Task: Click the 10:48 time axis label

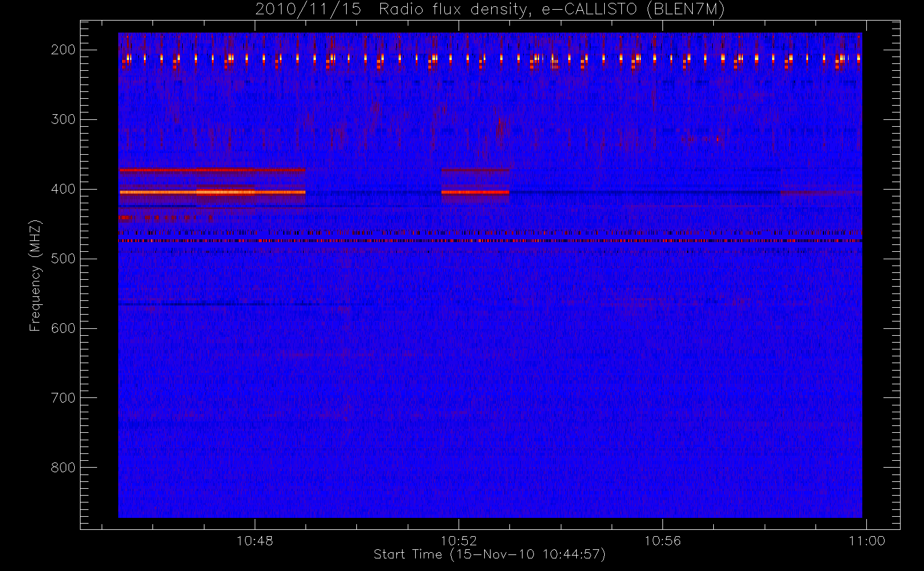Action: pyautogui.click(x=255, y=541)
